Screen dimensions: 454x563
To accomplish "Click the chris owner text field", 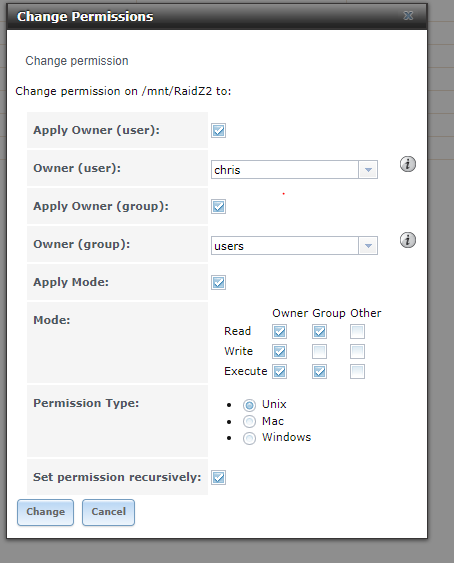I will [285, 169].
